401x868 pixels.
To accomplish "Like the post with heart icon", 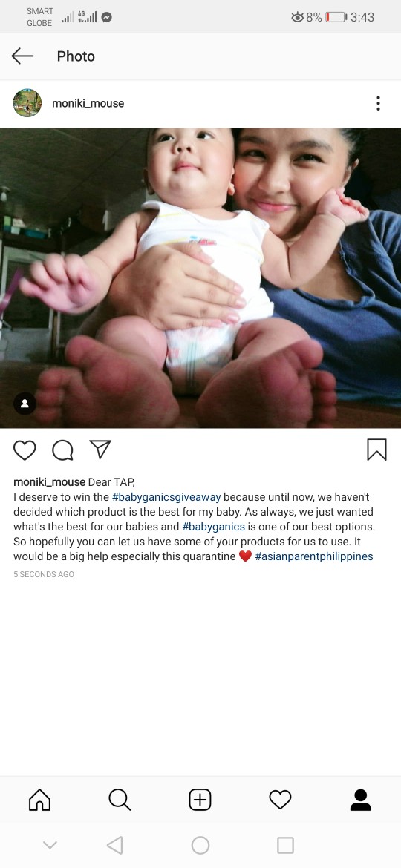I will point(25,450).
